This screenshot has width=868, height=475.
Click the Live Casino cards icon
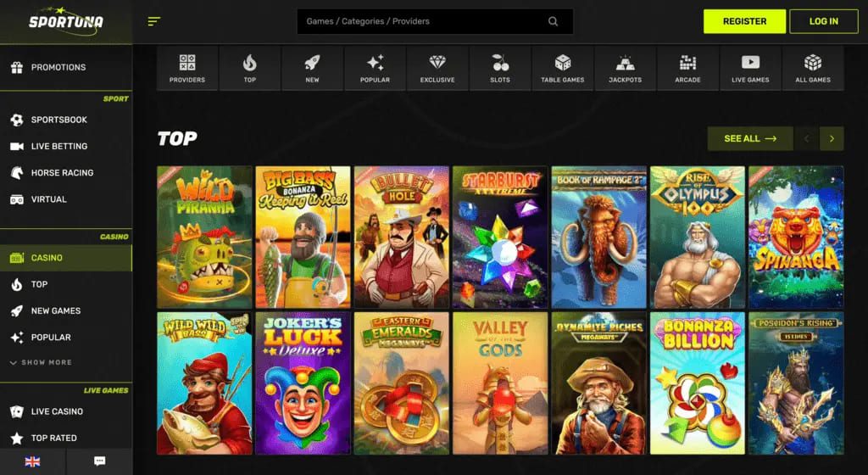coord(17,411)
